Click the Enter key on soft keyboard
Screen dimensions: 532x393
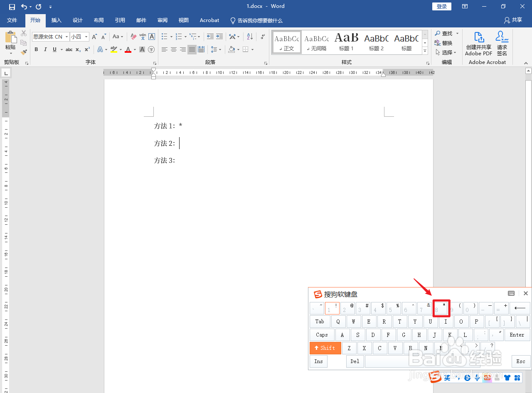tap(517, 335)
